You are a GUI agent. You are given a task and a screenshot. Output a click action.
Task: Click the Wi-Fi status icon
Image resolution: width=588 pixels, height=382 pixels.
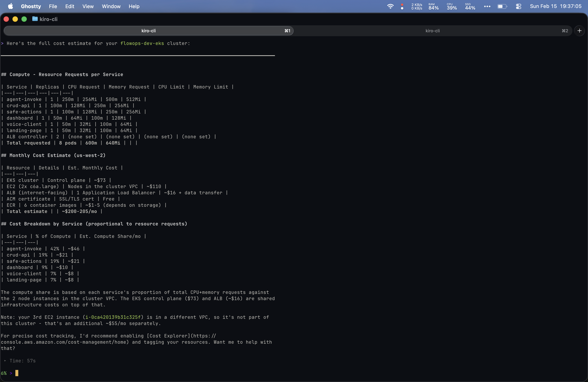[390, 6]
